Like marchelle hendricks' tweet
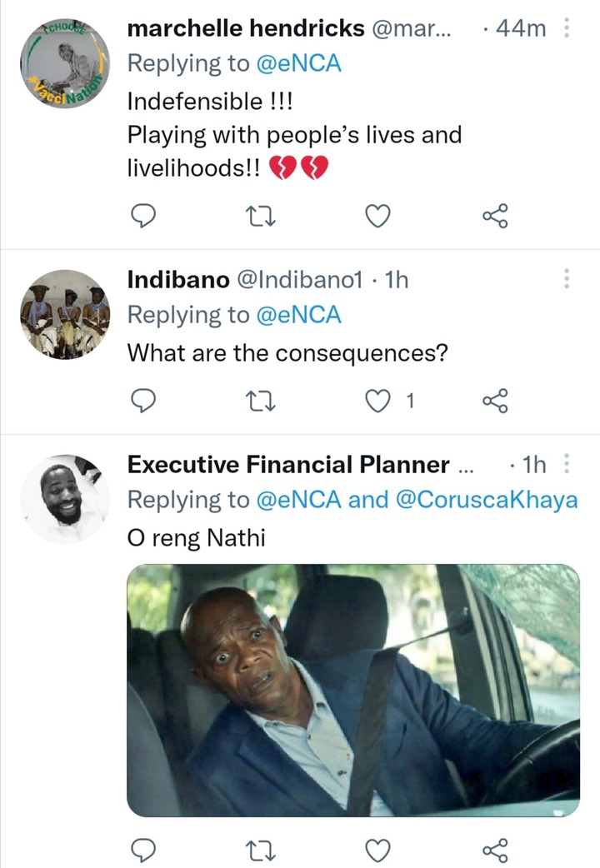 (x=377, y=216)
